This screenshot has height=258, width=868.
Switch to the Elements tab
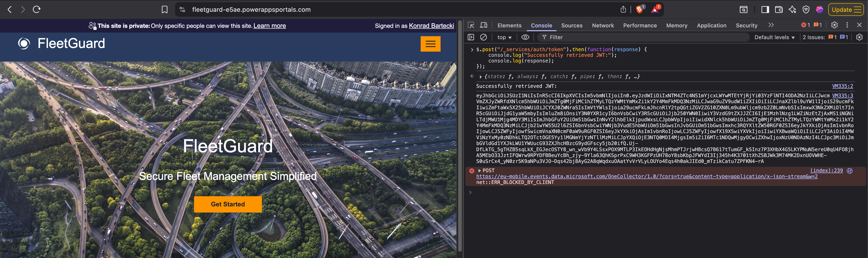pyautogui.click(x=509, y=25)
